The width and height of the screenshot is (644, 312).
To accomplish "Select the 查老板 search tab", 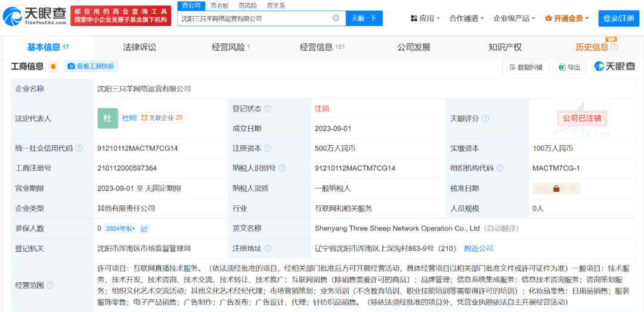I will [219, 5].
